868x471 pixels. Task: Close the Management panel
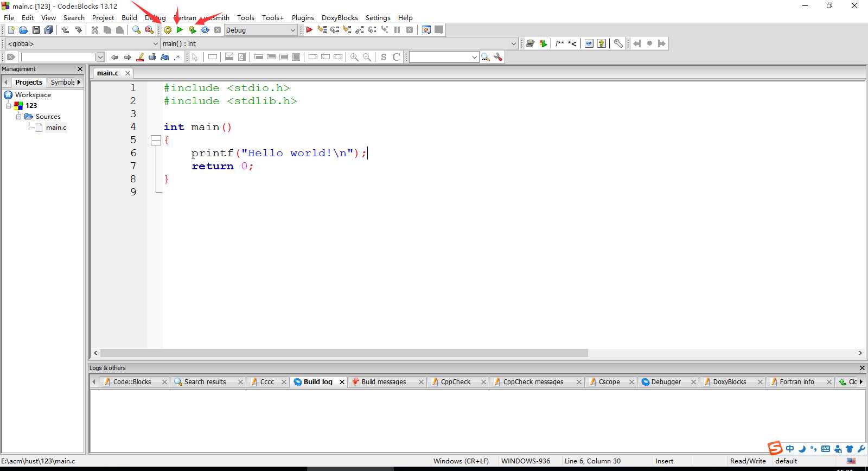point(80,69)
